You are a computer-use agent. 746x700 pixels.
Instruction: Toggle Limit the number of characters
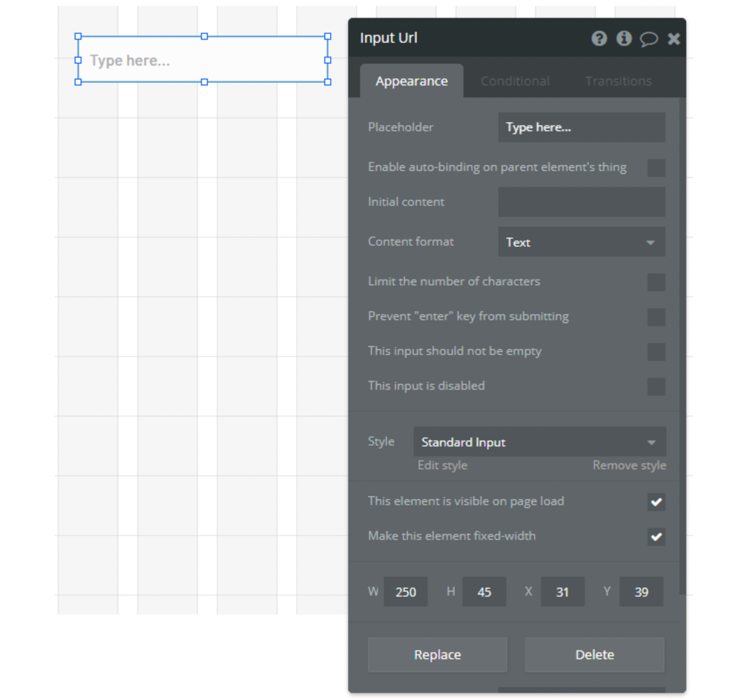[x=656, y=282]
